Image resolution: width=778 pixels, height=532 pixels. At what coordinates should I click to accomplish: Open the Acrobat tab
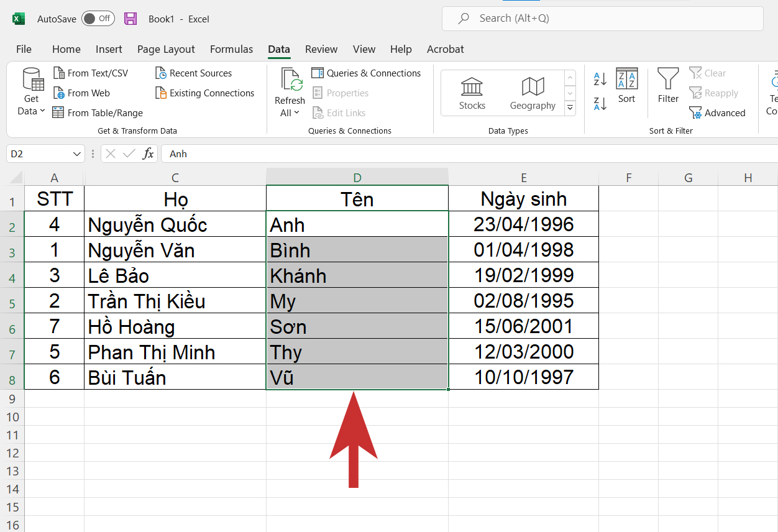click(446, 49)
